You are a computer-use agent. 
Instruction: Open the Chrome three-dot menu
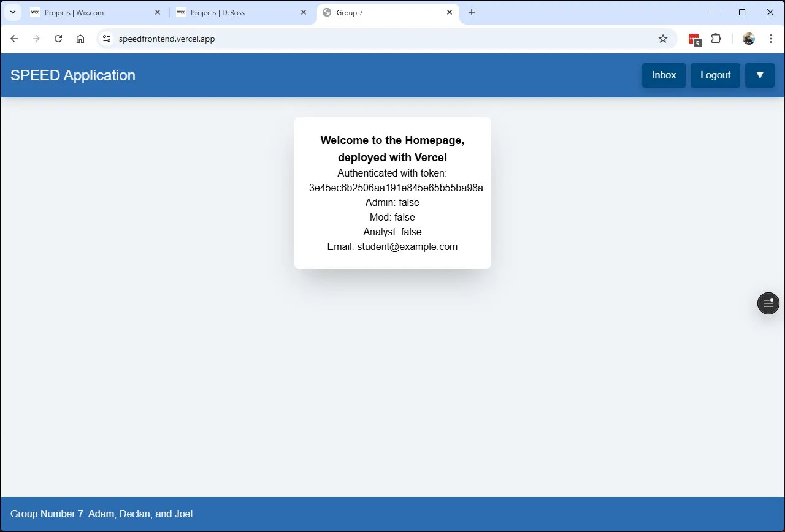tap(771, 39)
